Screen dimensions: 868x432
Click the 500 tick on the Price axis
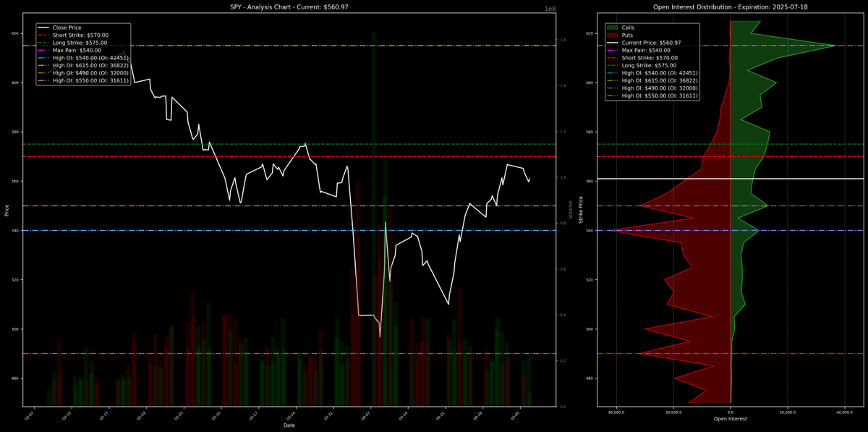coord(16,329)
